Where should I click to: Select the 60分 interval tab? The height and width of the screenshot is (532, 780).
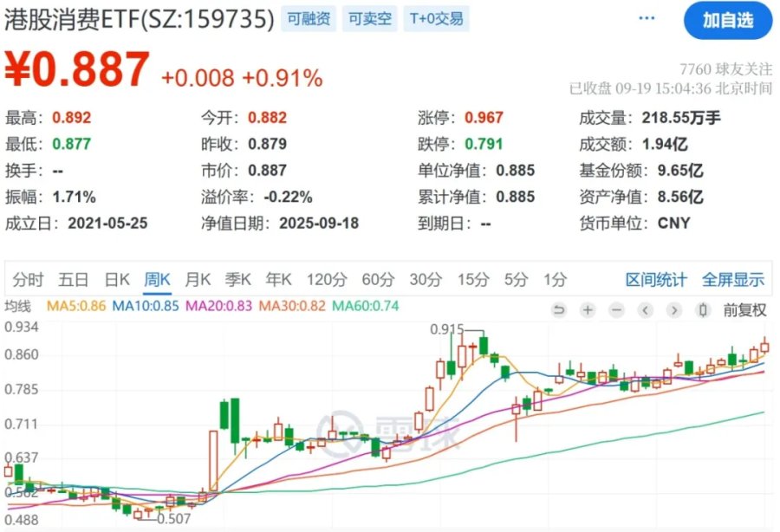(378, 280)
